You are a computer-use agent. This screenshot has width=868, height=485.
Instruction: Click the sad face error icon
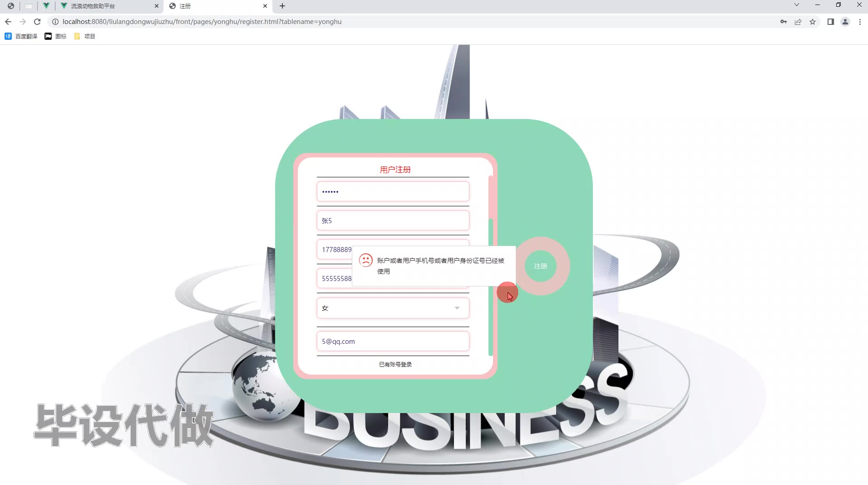[365, 260]
